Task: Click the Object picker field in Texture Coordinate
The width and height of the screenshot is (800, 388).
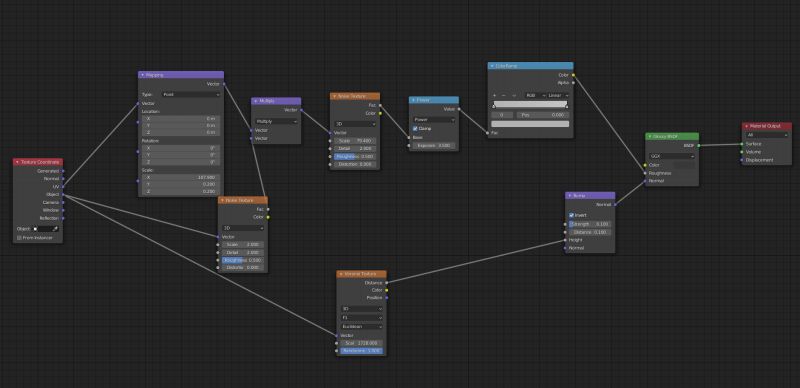Action: click(x=46, y=229)
